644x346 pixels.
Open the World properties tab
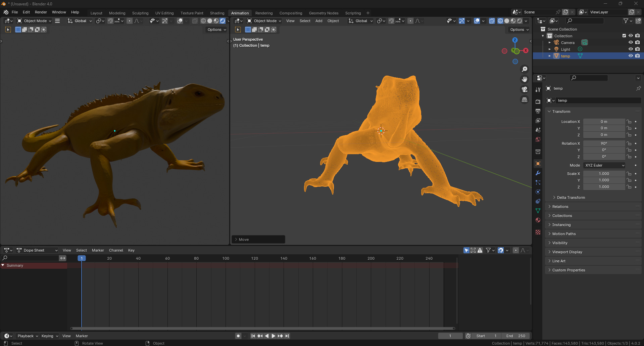pos(538,139)
